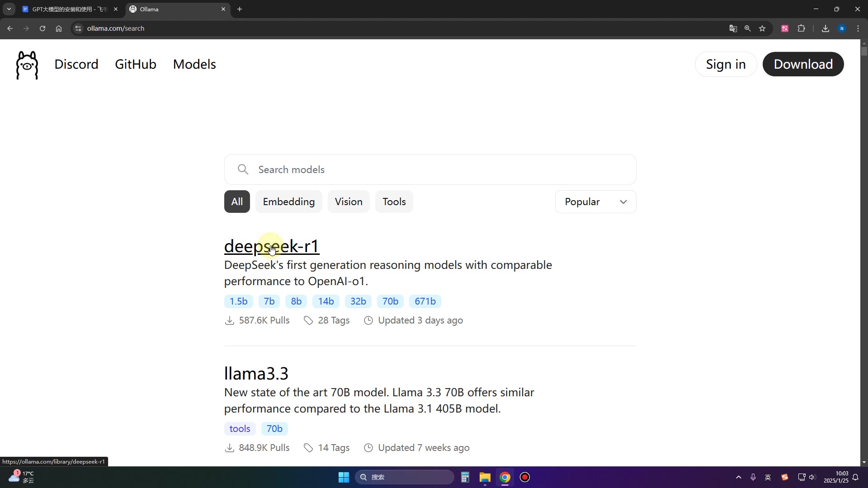Open the Models page from the header

(194, 64)
